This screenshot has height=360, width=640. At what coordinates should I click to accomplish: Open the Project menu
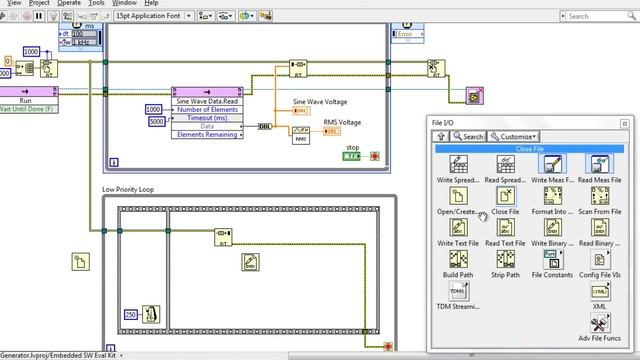[39, 3]
